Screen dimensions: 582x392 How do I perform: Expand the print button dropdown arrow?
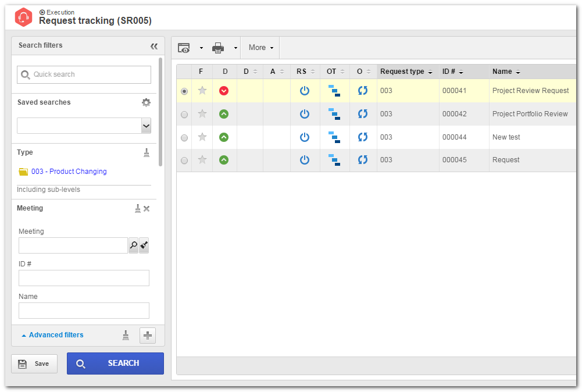(235, 48)
